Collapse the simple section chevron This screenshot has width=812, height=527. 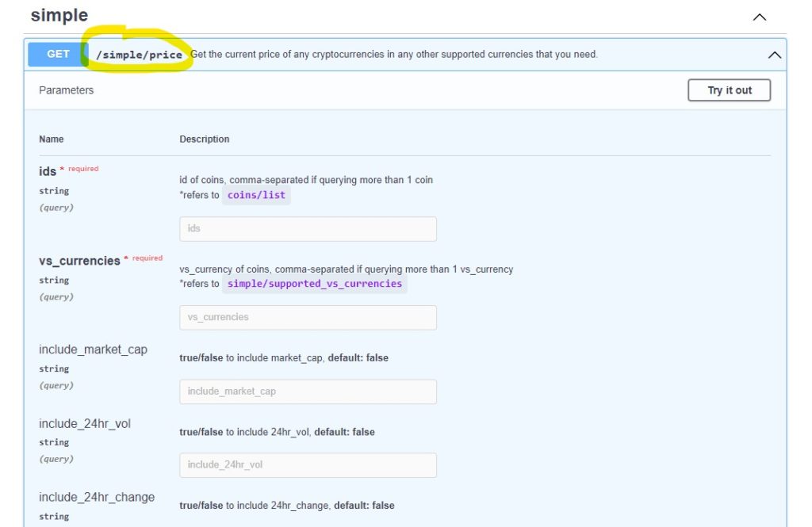(760, 17)
